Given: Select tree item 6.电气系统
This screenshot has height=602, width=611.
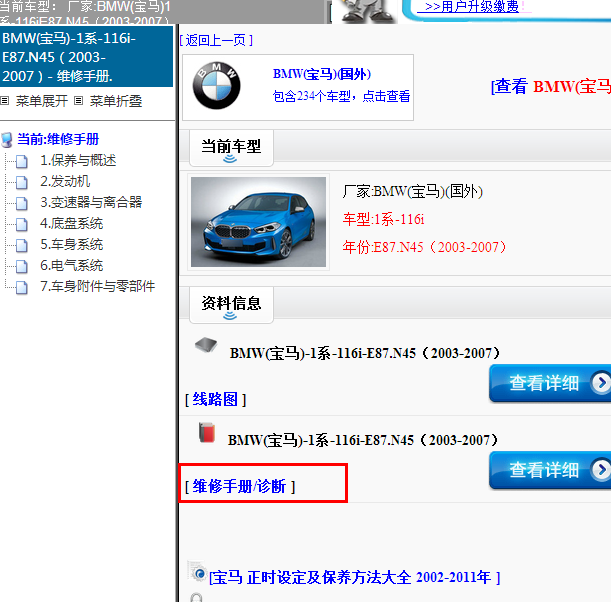Looking at the screenshot, I should click(x=71, y=266).
